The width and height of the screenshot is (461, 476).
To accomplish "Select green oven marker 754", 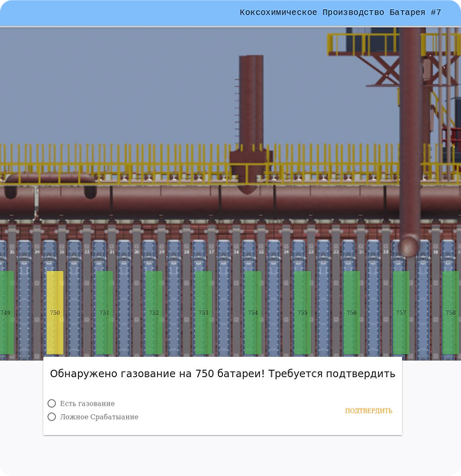I will [253, 313].
